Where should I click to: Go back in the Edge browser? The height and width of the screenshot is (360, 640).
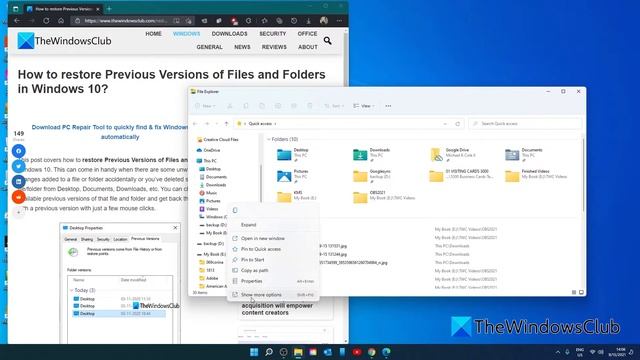[17, 20]
